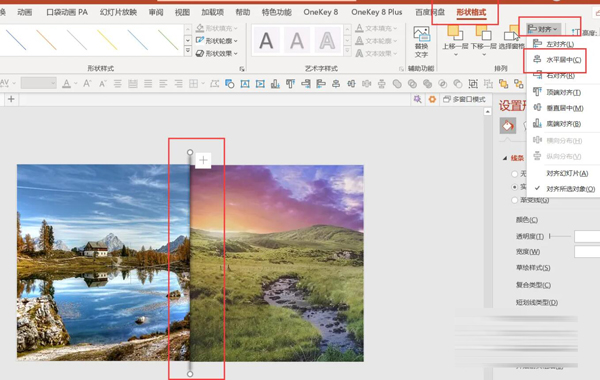600x380 pixels.
Task: Click the 下移一层 button icon
Action: (x=483, y=32)
